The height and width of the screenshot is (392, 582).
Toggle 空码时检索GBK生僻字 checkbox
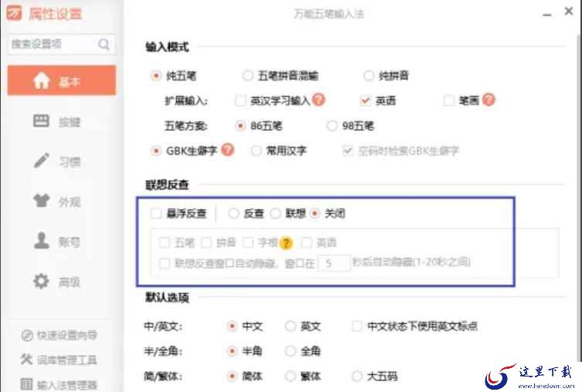[348, 151]
